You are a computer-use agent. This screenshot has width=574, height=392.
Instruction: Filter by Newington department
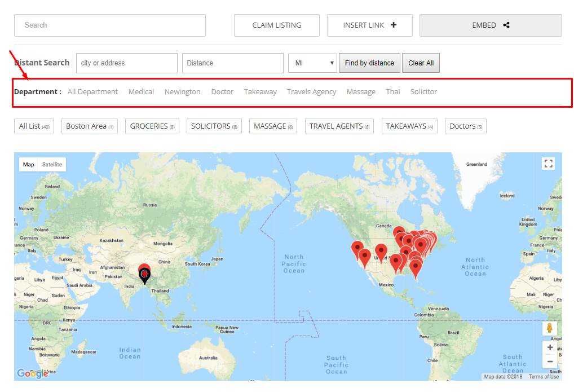[182, 91]
